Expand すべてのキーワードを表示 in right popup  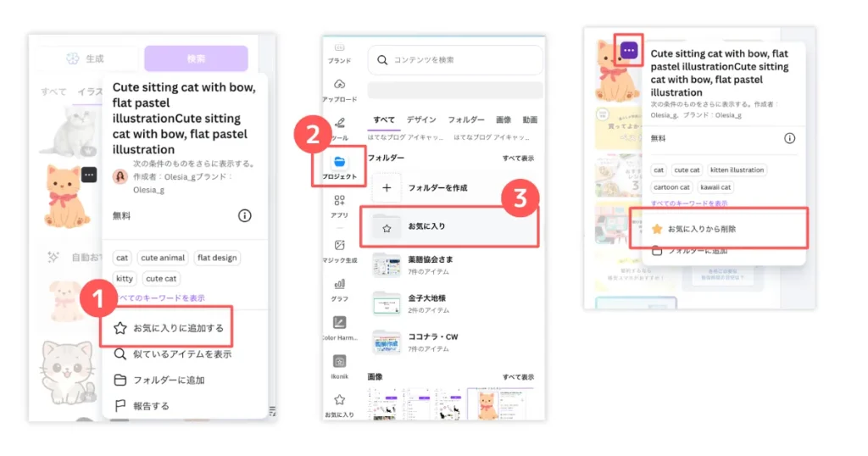click(688, 203)
